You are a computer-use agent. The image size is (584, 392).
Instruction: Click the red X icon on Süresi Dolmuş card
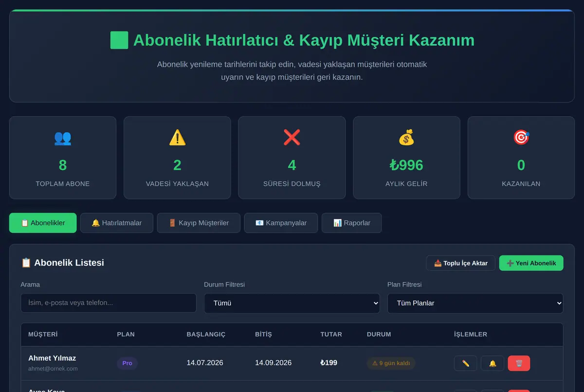tap(292, 138)
